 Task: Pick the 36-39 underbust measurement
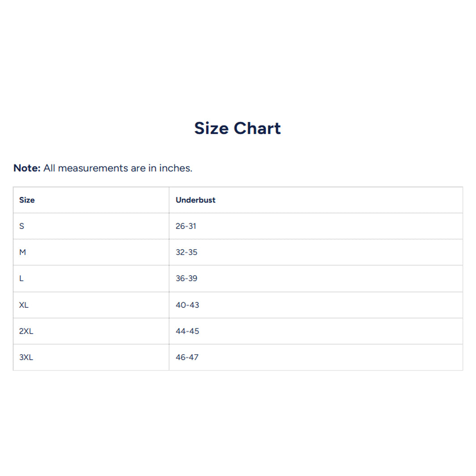click(x=186, y=278)
